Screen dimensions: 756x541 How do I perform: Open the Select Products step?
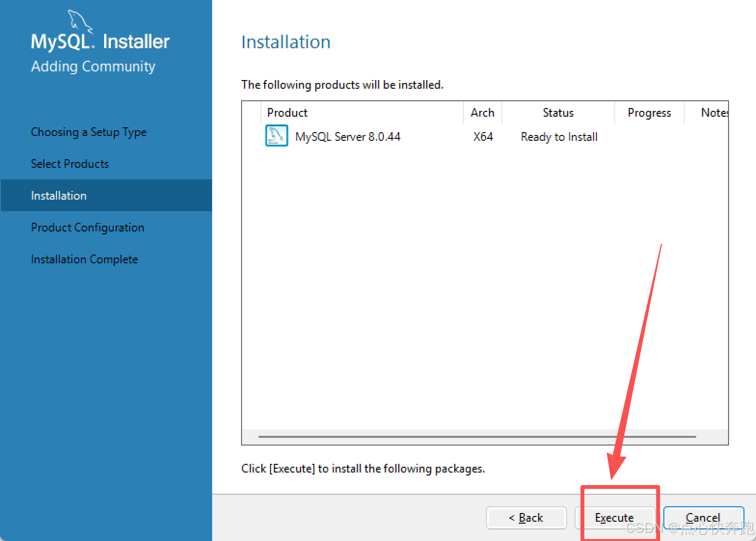pyautogui.click(x=70, y=164)
